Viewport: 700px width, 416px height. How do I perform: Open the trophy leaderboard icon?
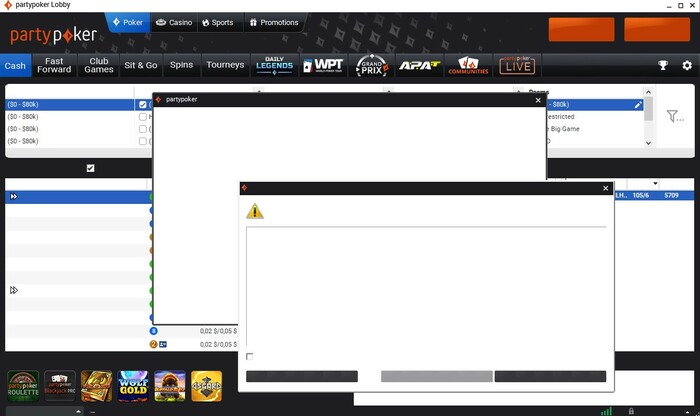click(663, 65)
